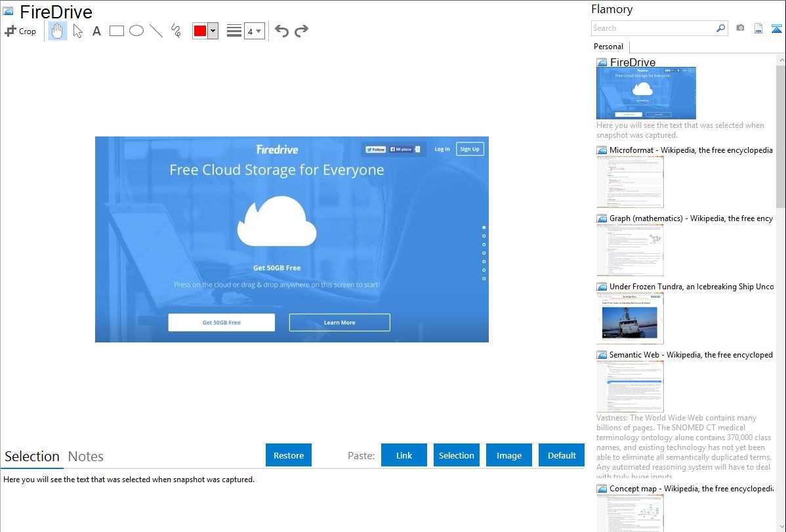
Task: Click the Semantic Web vastness description text
Action: pyautogui.click(x=684, y=447)
